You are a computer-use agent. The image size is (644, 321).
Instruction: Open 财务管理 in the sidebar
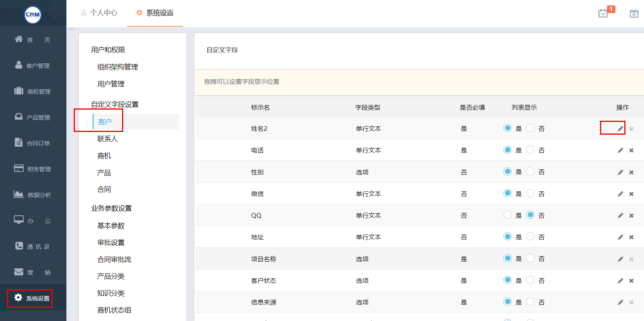33,169
